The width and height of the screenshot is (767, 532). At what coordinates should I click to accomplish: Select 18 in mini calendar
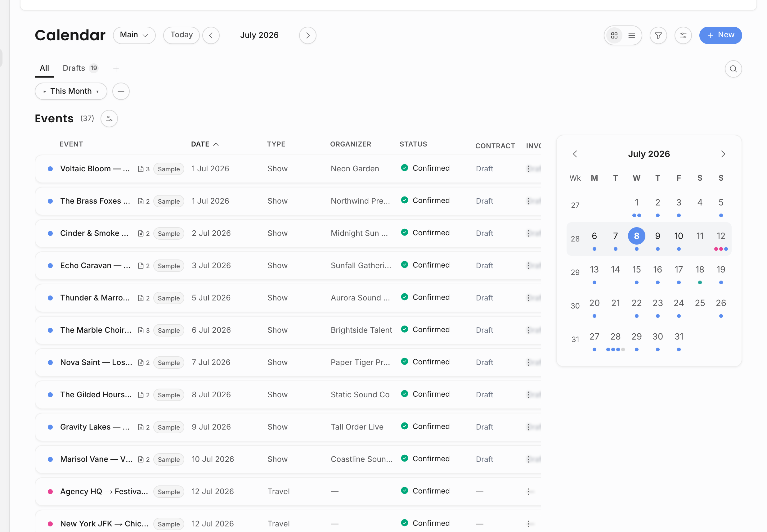(700, 270)
